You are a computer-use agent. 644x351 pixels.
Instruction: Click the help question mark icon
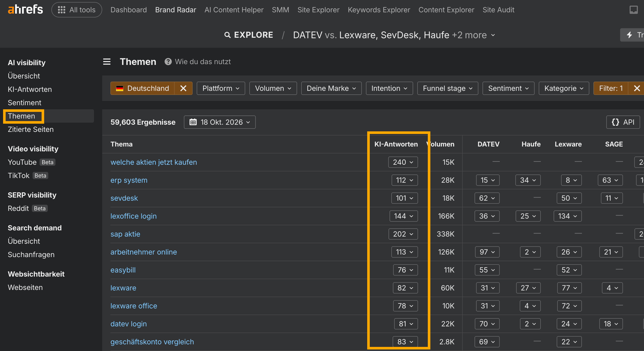tap(168, 62)
